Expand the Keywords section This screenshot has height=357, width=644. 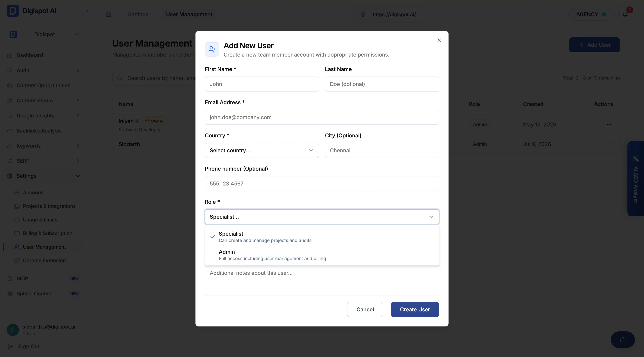(78, 146)
